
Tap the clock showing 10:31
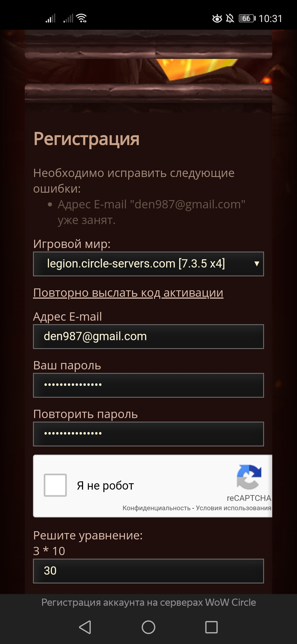click(271, 18)
